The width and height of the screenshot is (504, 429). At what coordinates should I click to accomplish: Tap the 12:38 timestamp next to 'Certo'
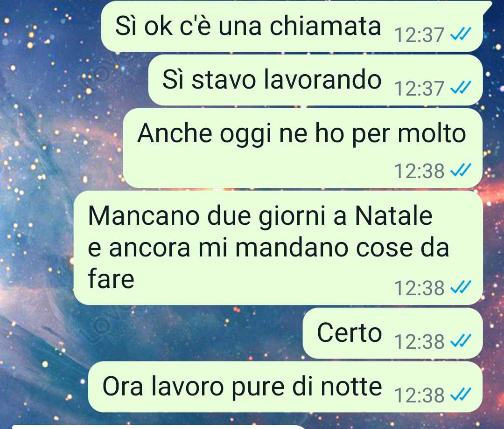(x=419, y=342)
